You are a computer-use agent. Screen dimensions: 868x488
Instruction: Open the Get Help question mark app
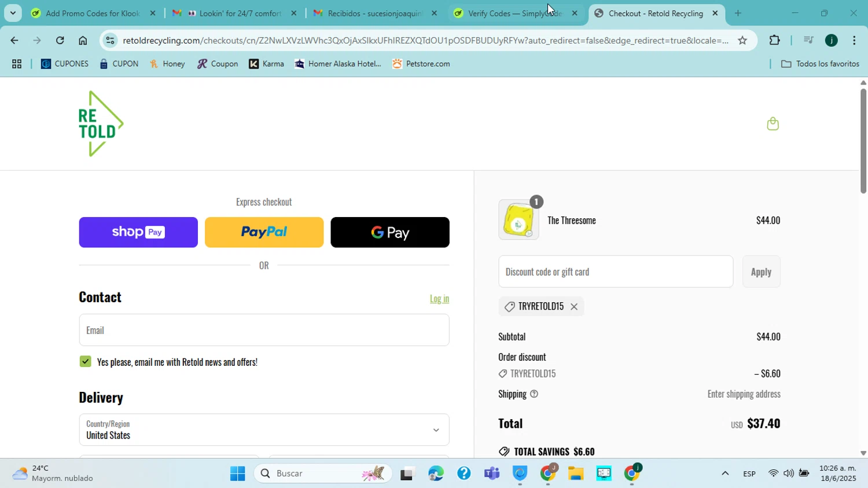[464, 474]
